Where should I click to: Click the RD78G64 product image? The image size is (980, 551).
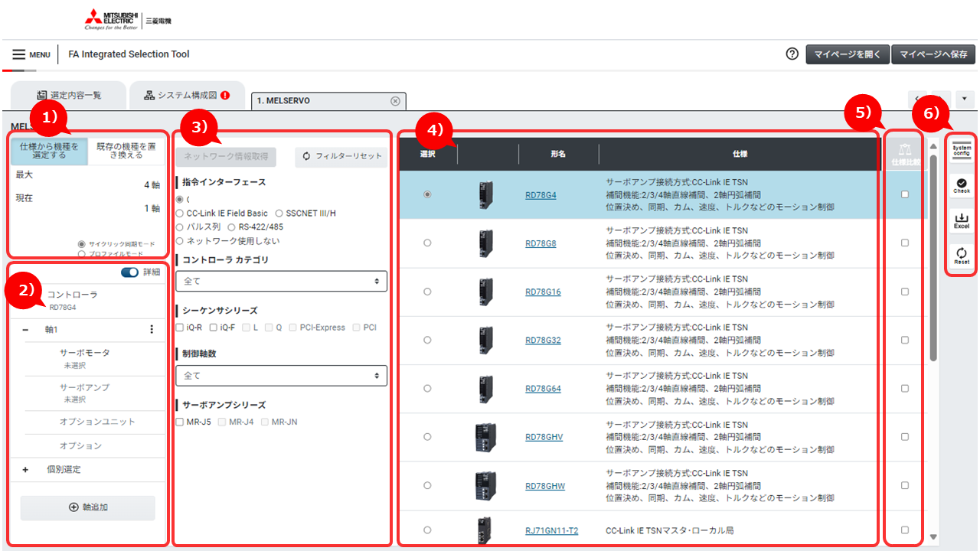click(485, 388)
